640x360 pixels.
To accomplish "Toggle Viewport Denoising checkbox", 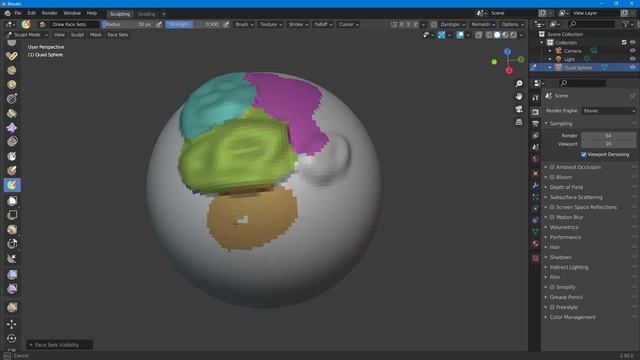I will pyautogui.click(x=584, y=154).
